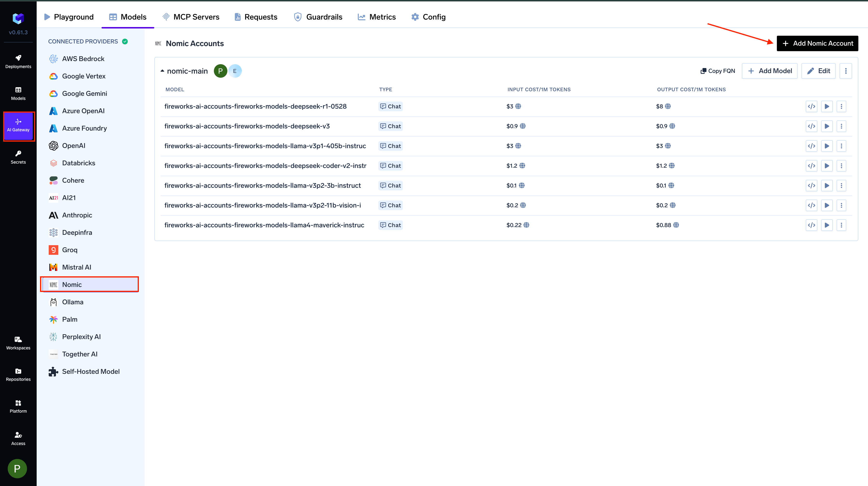The width and height of the screenshot is (868, 486).
Task: Open nomic-main account overflow menu
Action: tap(846, 71)
